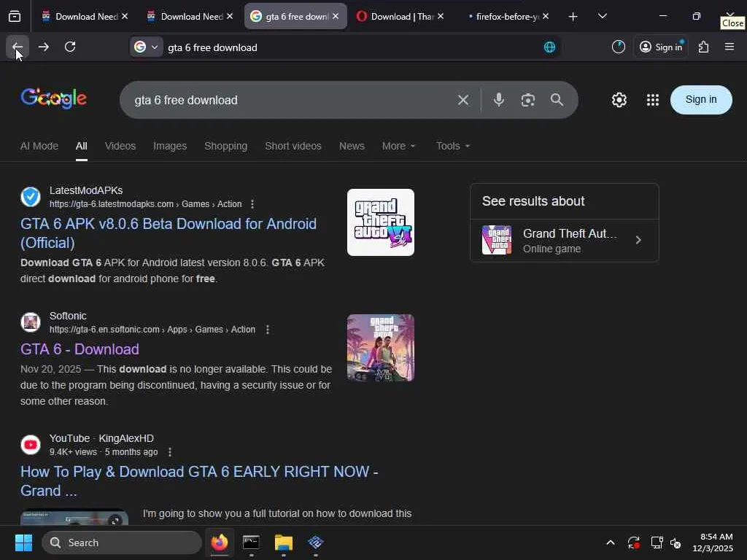Open GTA 6 - Download Softonic link

[80, 349]
